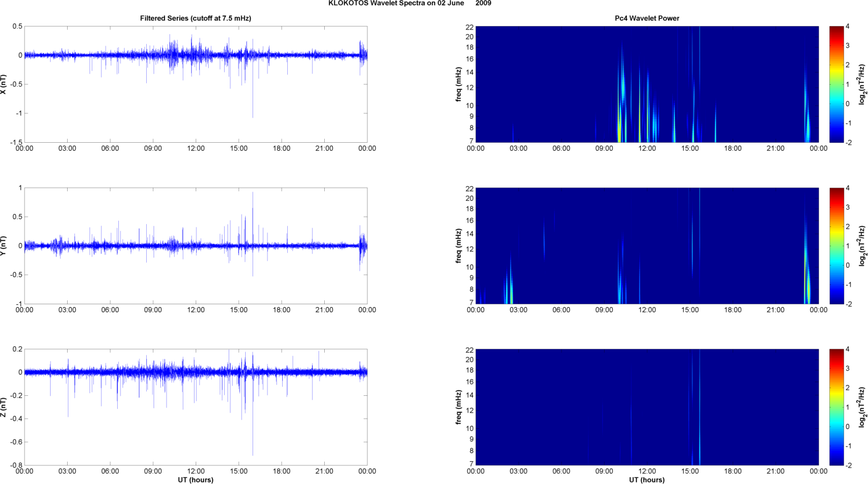Image resolution: width=868 pixels, height=484 pixels.
Task: Click the tall positive spike near 16:00 in Y plot
Action: (x=253, y=219)
